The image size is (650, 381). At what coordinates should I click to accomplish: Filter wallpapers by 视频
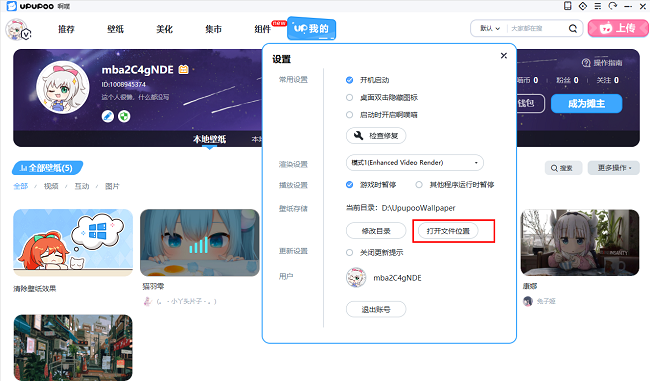coord(51,186)
